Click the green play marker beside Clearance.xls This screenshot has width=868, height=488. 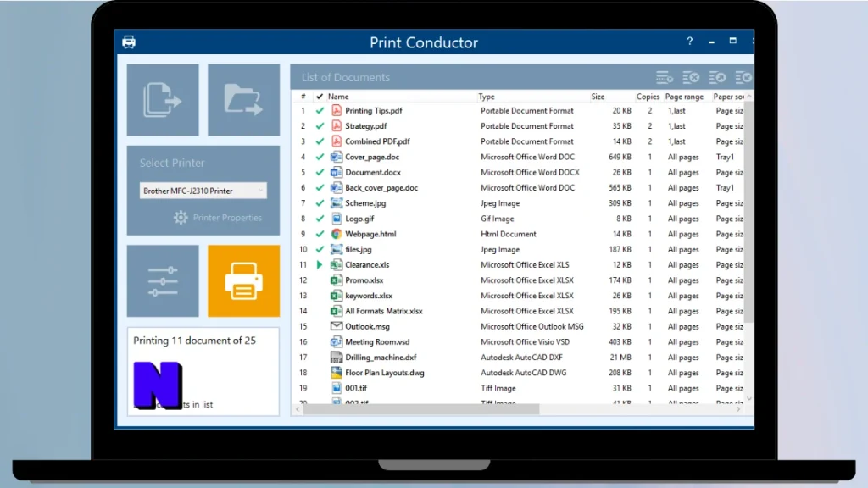click(x=320, y=265)
